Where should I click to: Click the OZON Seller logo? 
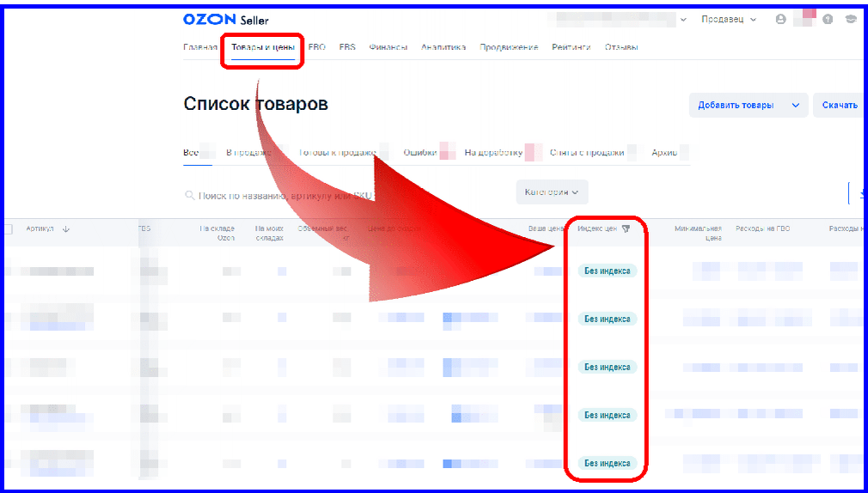click(x=226, y=20)
